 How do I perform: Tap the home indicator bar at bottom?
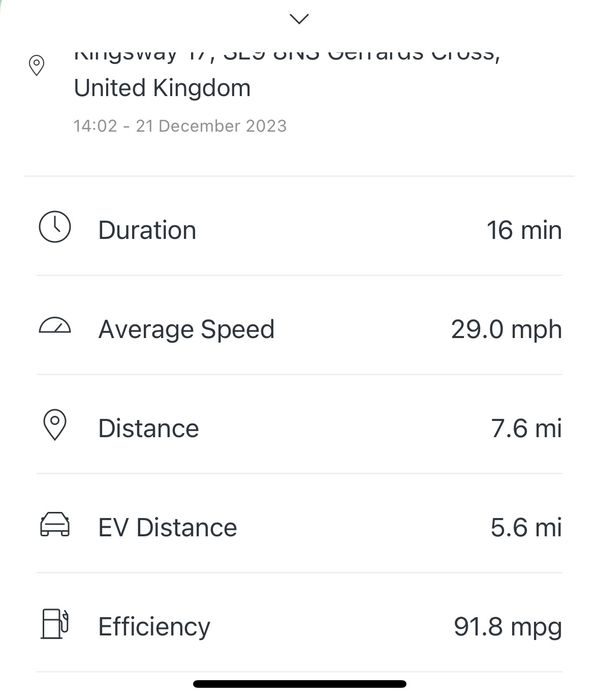pos(300,684)
